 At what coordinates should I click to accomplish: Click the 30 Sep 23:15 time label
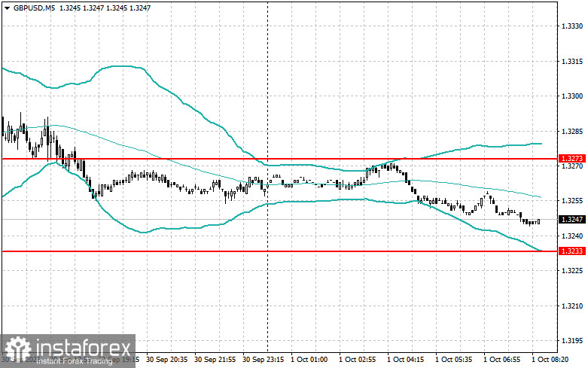tap(264, 360)
